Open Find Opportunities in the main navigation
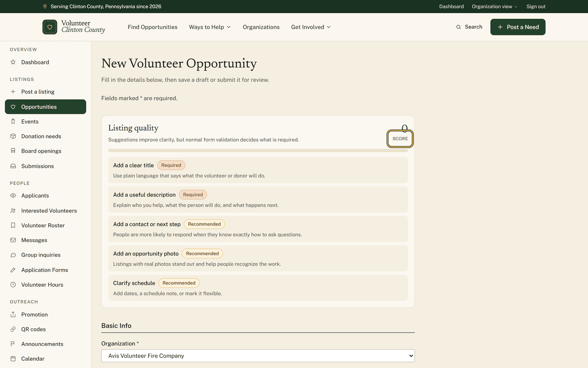 point(153,27)
